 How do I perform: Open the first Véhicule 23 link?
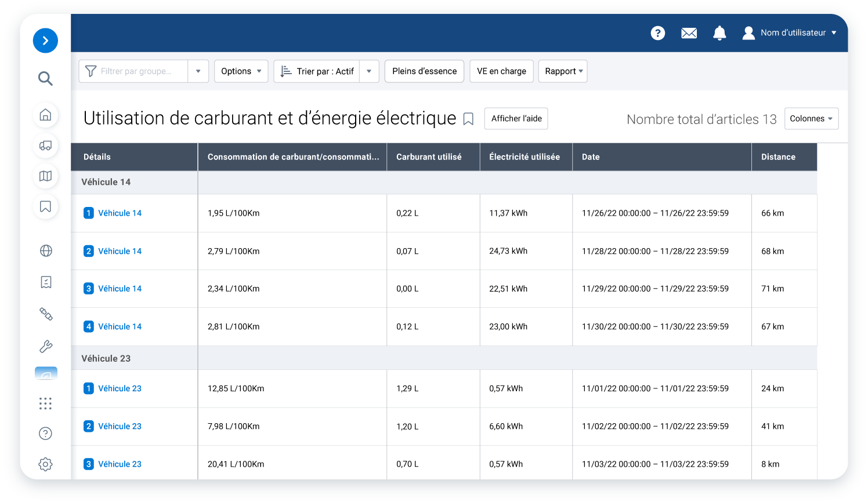120,388
